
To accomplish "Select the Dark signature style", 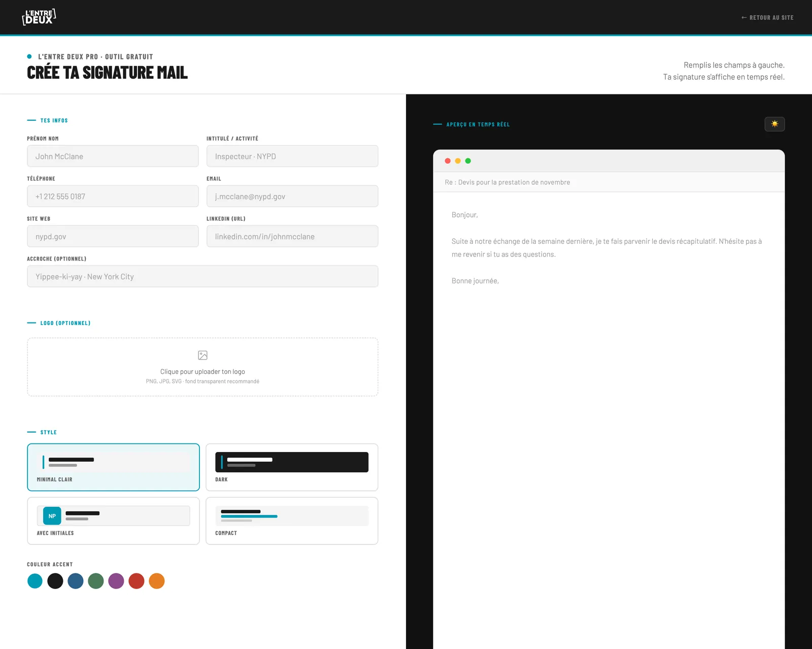I will click(292, 467).
